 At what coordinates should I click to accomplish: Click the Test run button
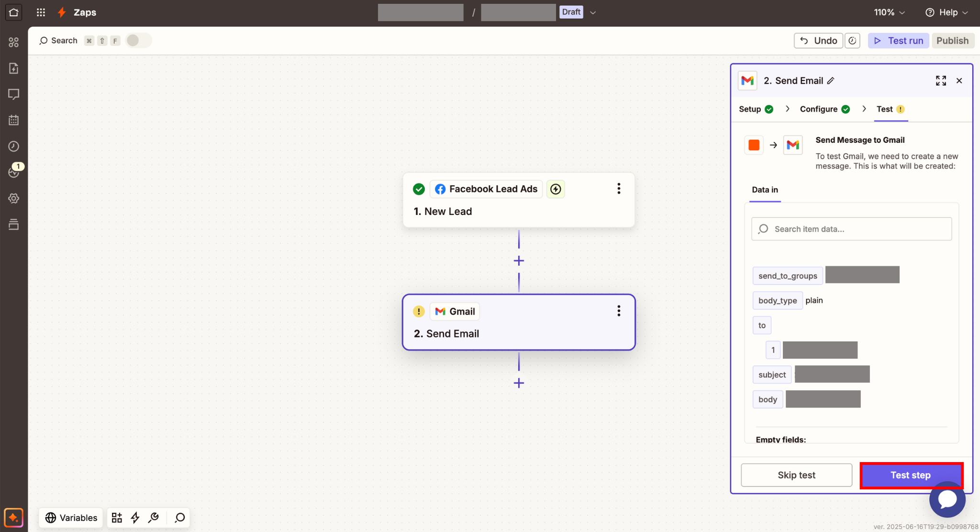coord(898,41)
